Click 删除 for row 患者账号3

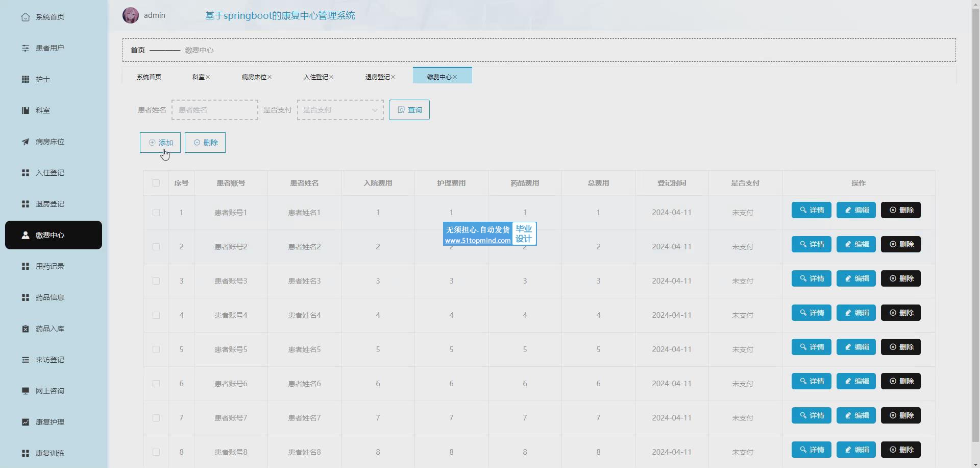(901, 278)
